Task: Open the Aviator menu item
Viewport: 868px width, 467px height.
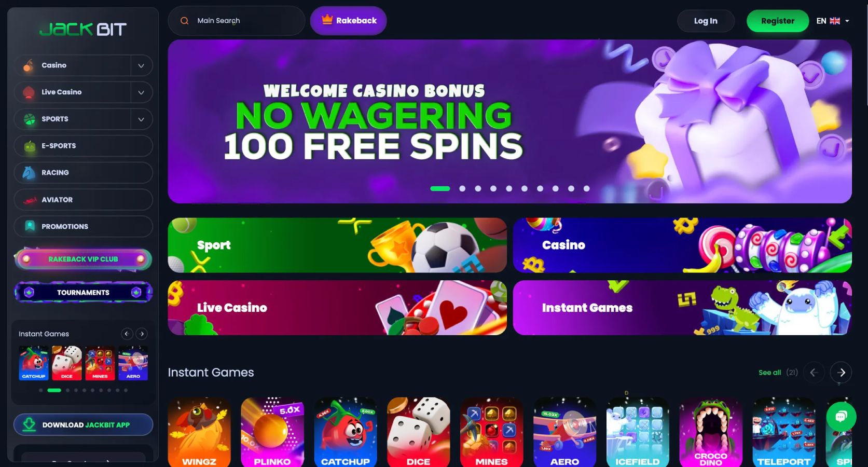Action: 83,200
